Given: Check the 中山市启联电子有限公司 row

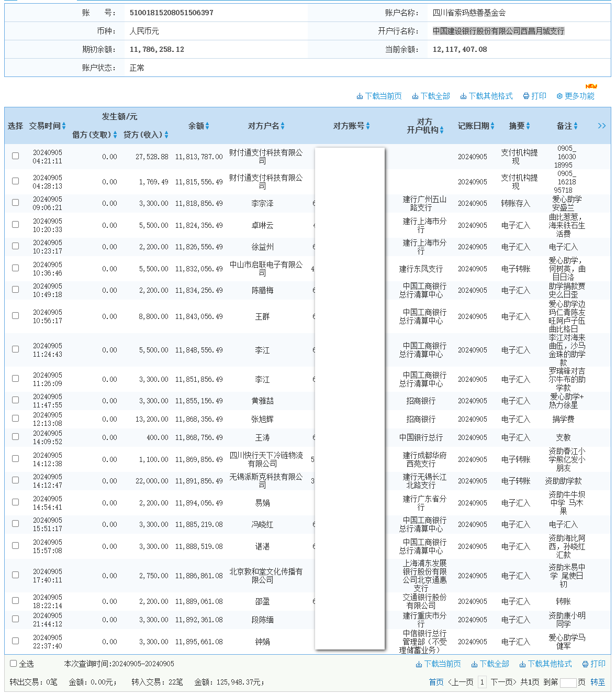Looking at the screenshot, I should click(16, 268).
